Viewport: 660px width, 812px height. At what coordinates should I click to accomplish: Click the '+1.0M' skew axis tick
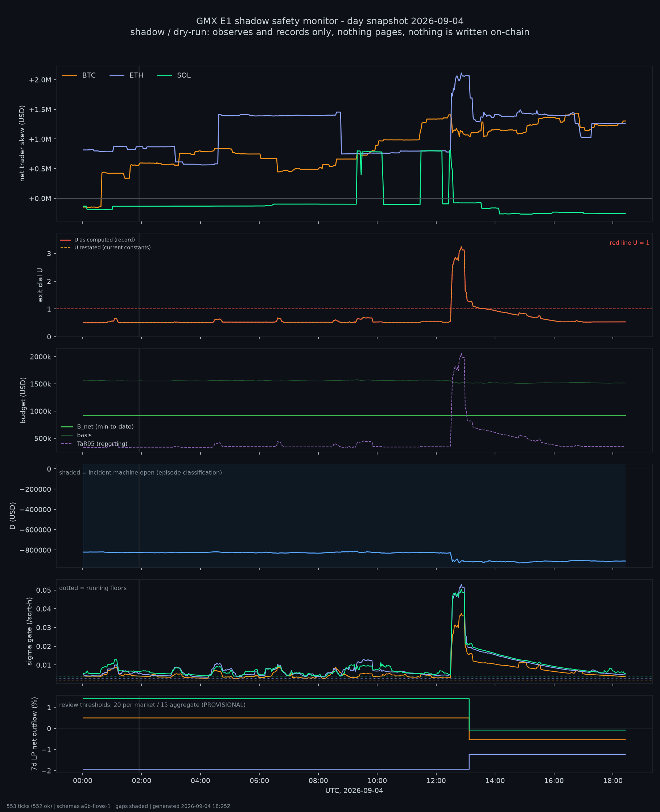click(x=40, y=139)
